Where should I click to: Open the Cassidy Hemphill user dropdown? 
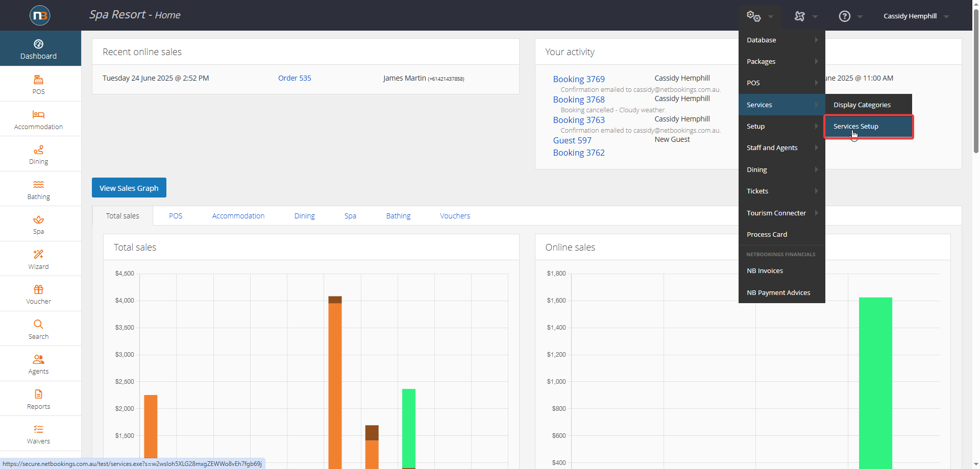pyautogui.click(x=916, y=16)
